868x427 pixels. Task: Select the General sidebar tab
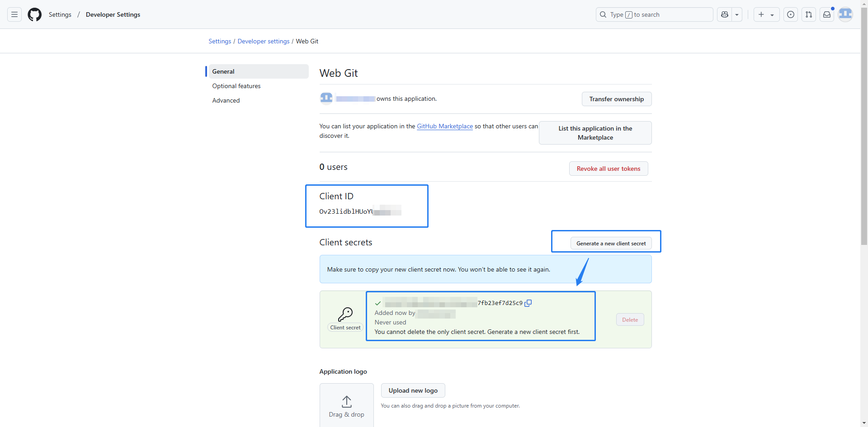[223, 71]
